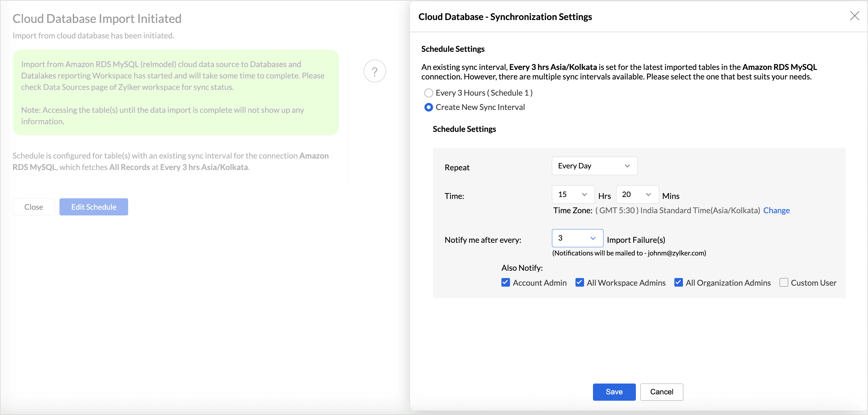Uncheck the All Workspace Admins checkbox
The height and width of the screenshot is (415, 868).
[580, 282]
